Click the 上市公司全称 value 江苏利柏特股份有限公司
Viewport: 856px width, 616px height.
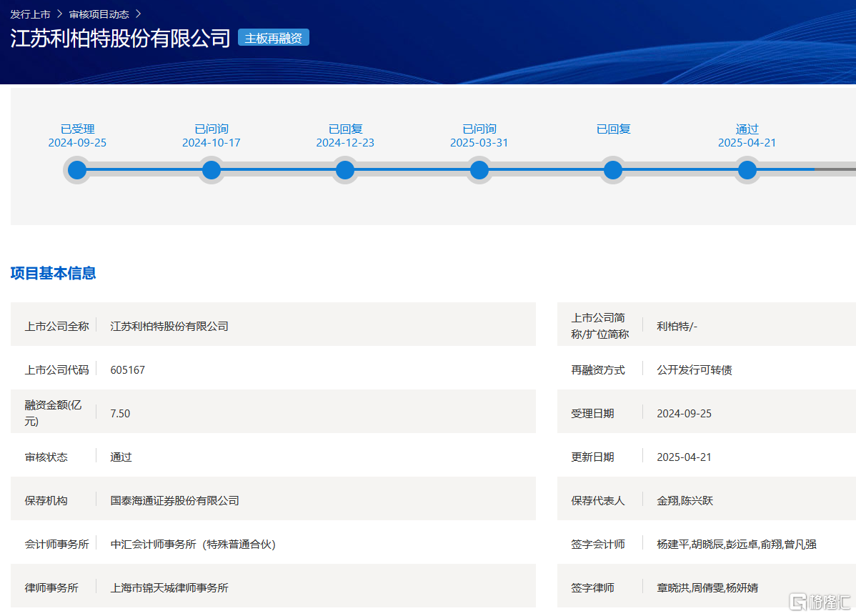[x=169, y=326]
